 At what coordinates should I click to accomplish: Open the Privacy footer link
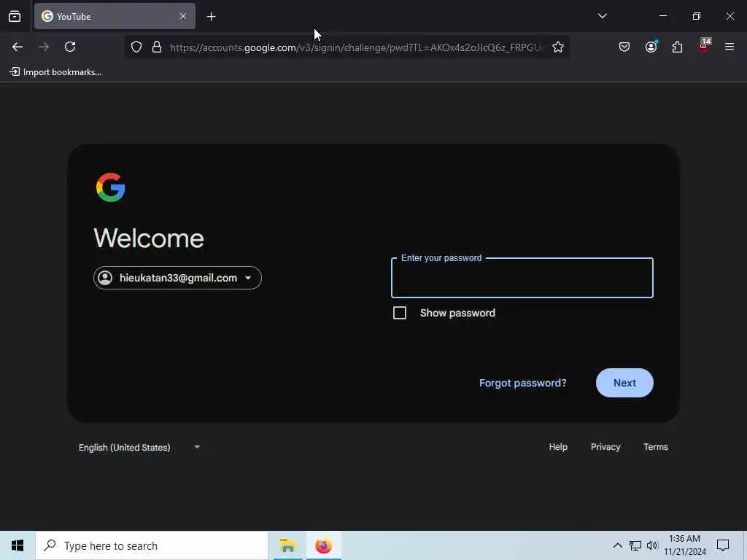605,447
